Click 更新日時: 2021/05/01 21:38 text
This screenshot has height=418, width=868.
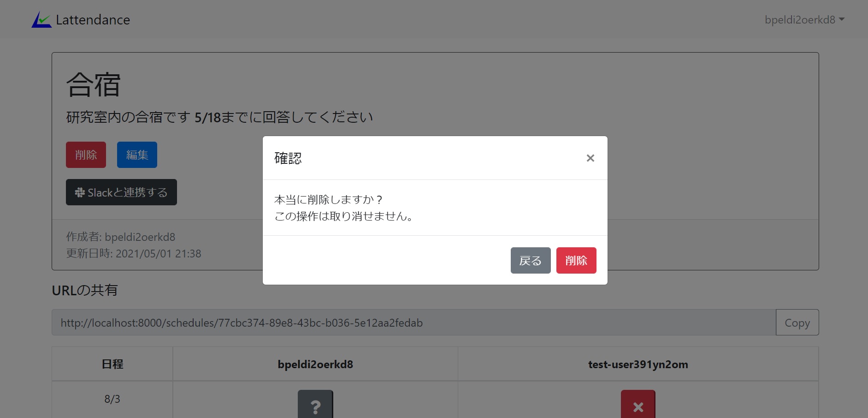coord(134,253)
